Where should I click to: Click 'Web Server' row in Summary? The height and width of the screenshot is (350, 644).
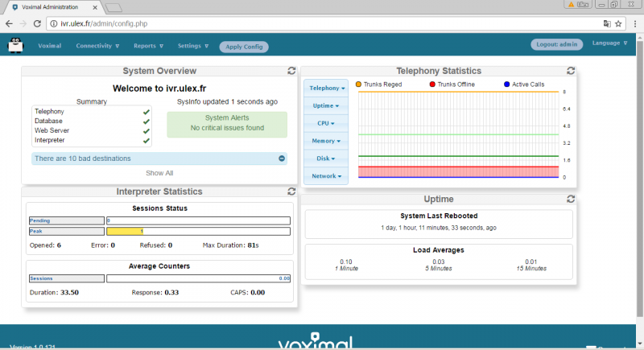pyautogui.click(x=91, y=130)
